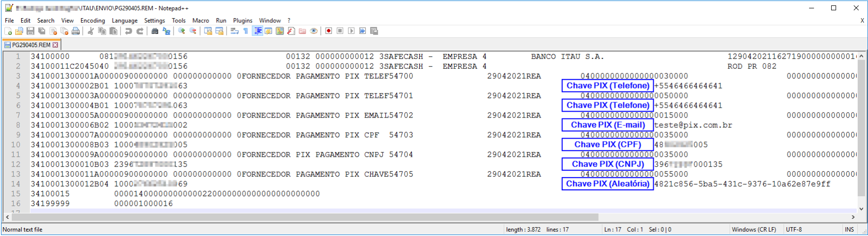Open the User Defined Language icon
The width and height of the screenshot is (868, 236).
coord(268,31)
